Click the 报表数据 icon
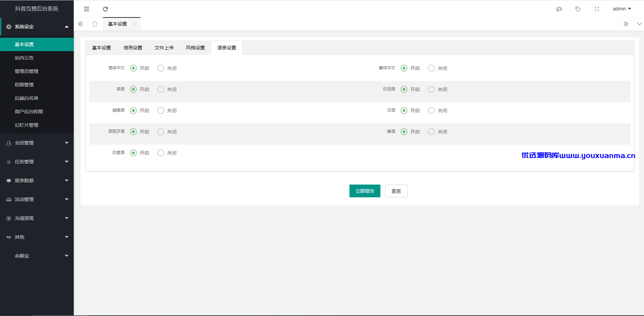 point(9,181)
